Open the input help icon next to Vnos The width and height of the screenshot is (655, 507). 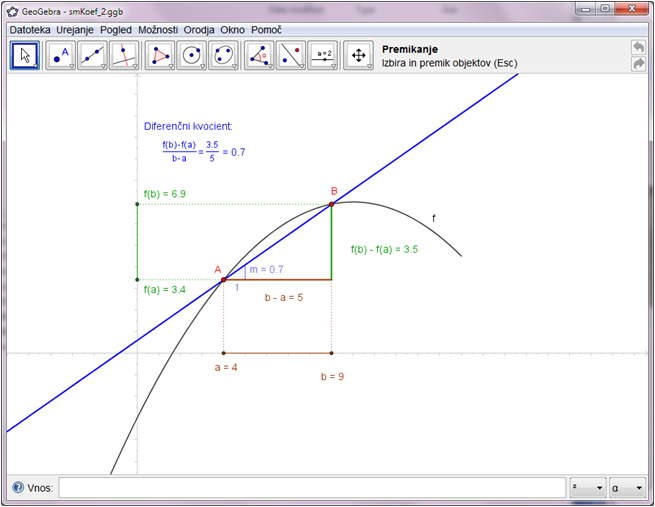18,487
